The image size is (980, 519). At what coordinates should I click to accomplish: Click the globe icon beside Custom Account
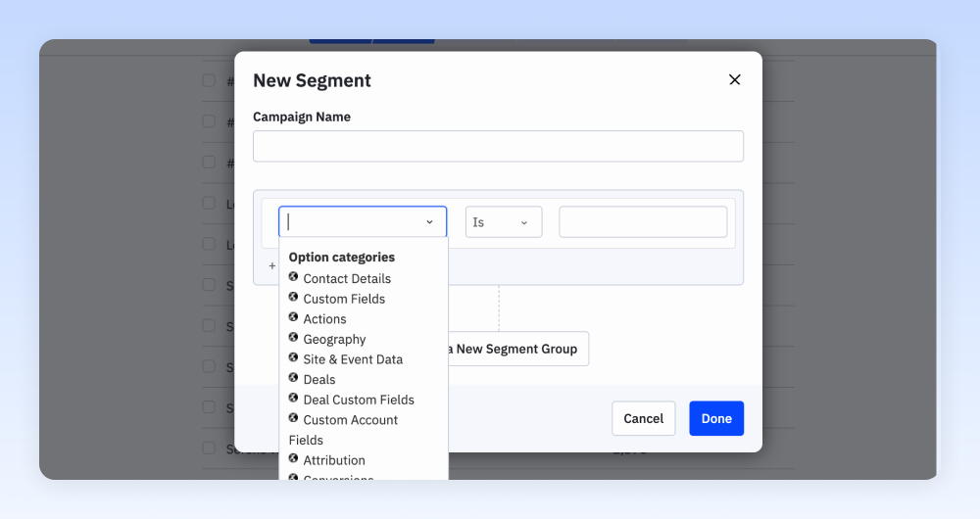point(293,418)
